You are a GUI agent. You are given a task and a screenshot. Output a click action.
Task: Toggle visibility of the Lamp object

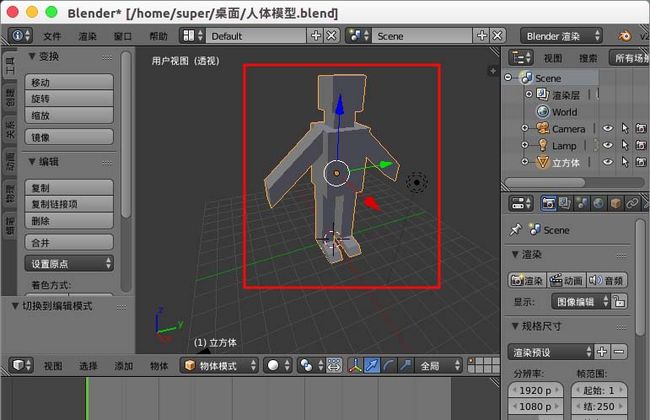click(608, 145)
